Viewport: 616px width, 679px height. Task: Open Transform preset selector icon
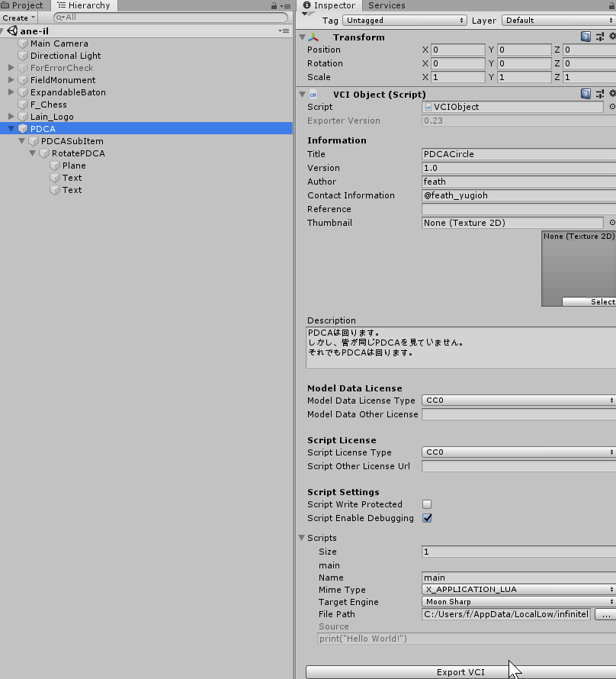(600, 37)
